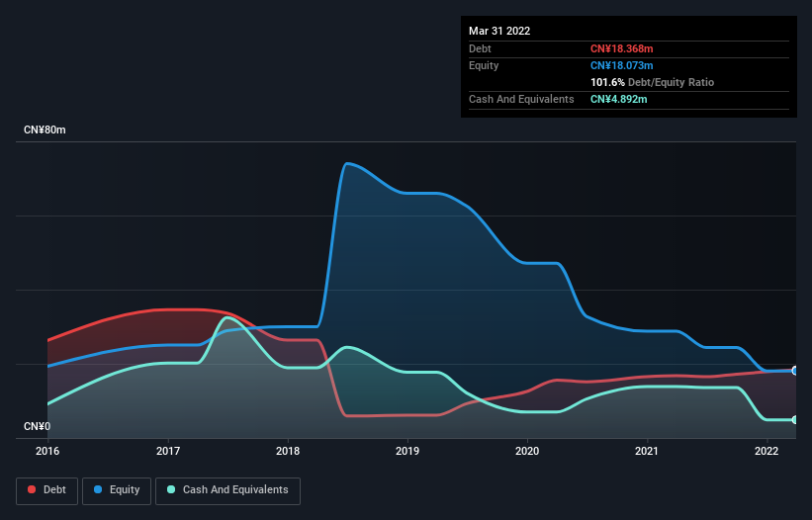812x520 pixels.
Task: Click the Debt value CN¥18.368m
Action: 621,48
